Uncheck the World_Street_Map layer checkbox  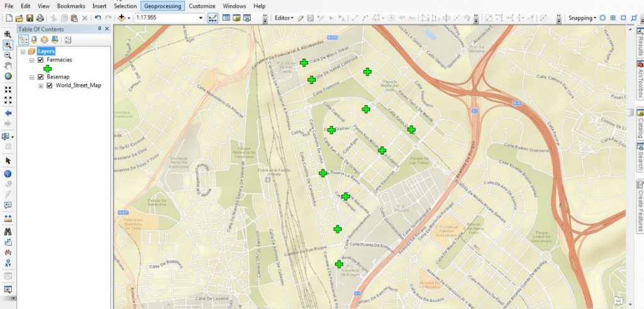click(x=50, y=85)
